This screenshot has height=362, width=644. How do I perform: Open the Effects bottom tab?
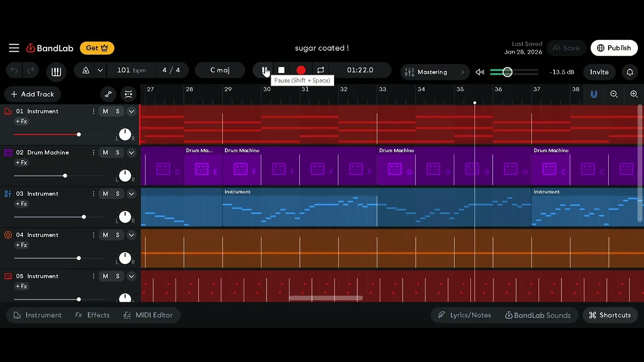92,315
